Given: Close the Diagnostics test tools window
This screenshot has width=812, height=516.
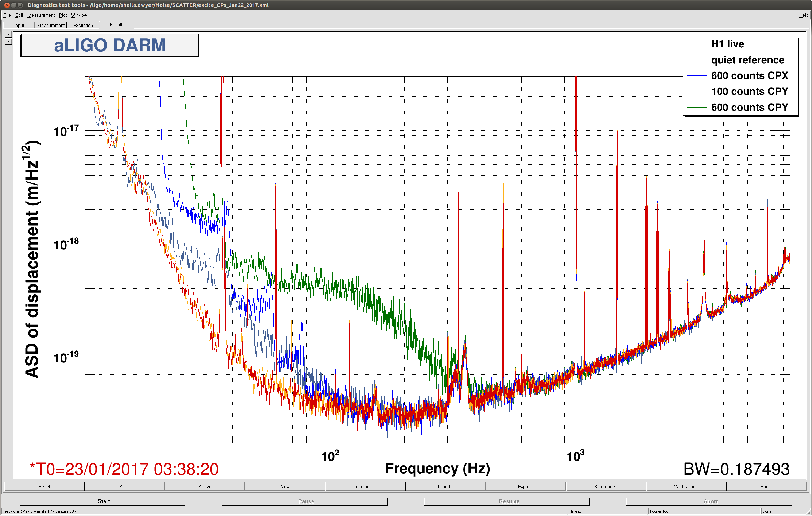Looking at the screenshot, I should [7, 5].
